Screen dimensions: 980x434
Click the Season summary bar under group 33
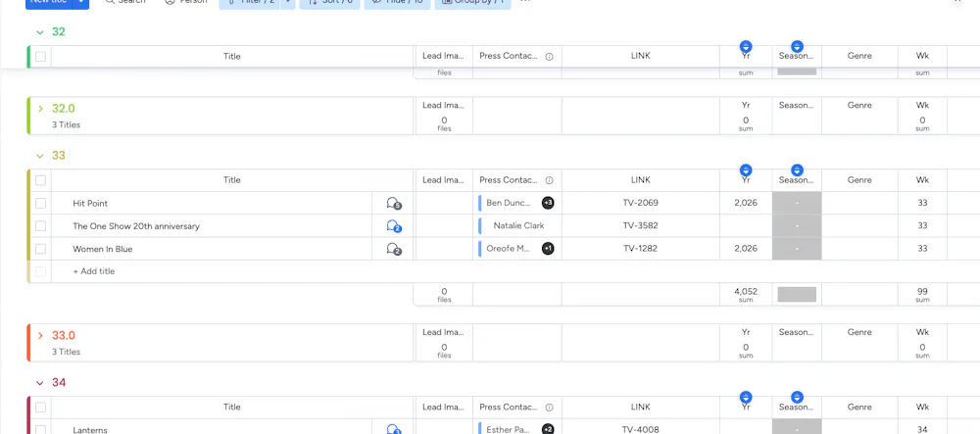tap(797, 295)
